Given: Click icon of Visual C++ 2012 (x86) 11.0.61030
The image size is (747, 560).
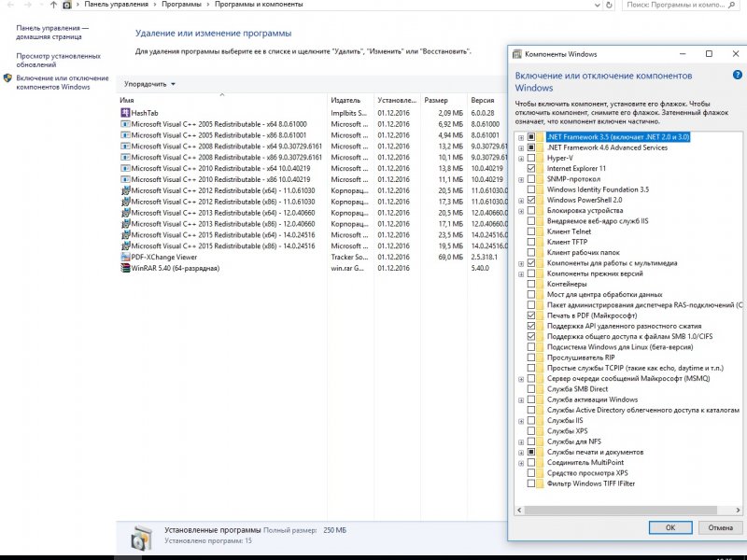Looking at the screenshot, I should point(125,202).
